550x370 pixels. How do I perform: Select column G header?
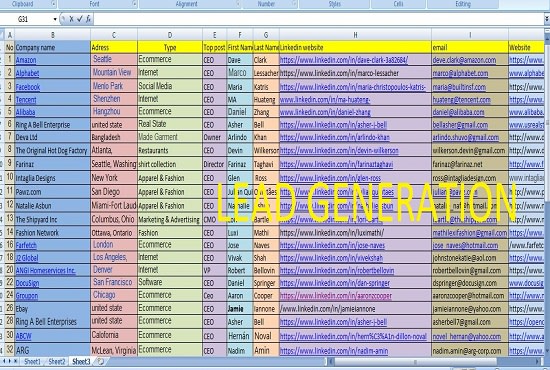[266, 35]
